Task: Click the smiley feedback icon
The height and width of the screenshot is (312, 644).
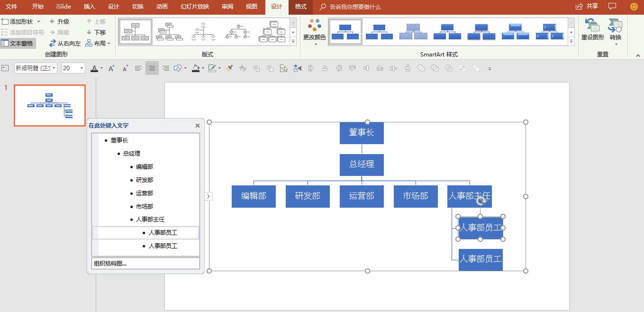Action: coord(634,7)
